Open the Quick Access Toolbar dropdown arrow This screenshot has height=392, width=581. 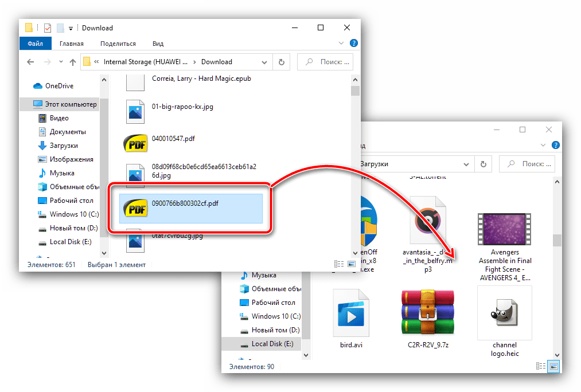pyautogui.click(x=71, y=28)
